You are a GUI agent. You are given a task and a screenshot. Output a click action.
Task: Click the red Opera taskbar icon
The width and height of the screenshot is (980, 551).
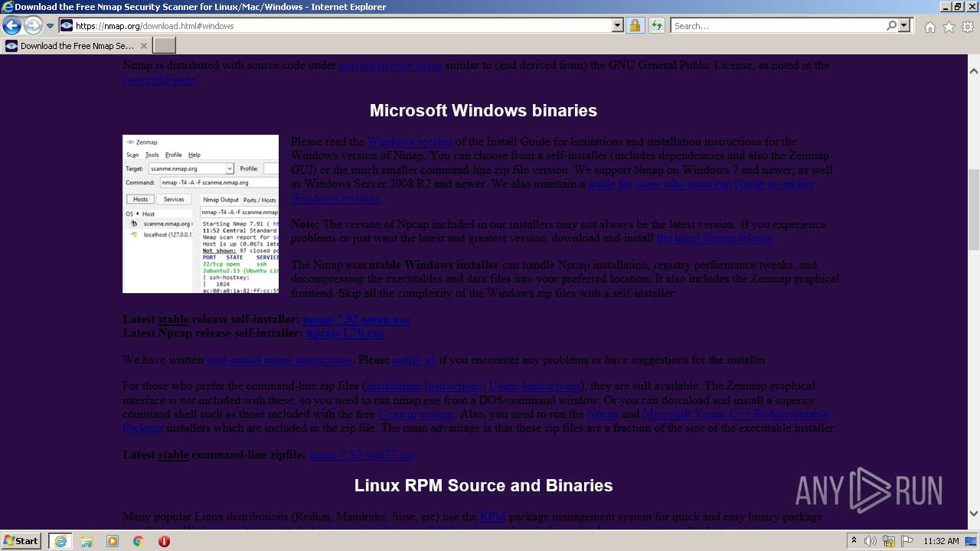pyautogui.click(x=164, y=541)
